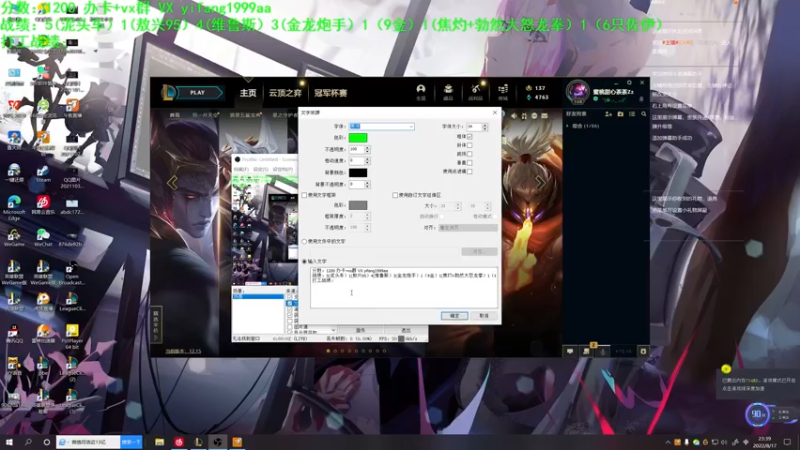
Task: Click the 字体大小 spinner arrows
Action: pyautogui.click(x=485, y=126)
